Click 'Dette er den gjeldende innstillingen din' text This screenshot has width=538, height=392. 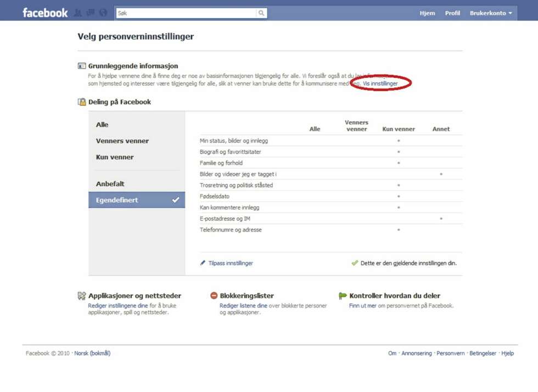(408, 263)
